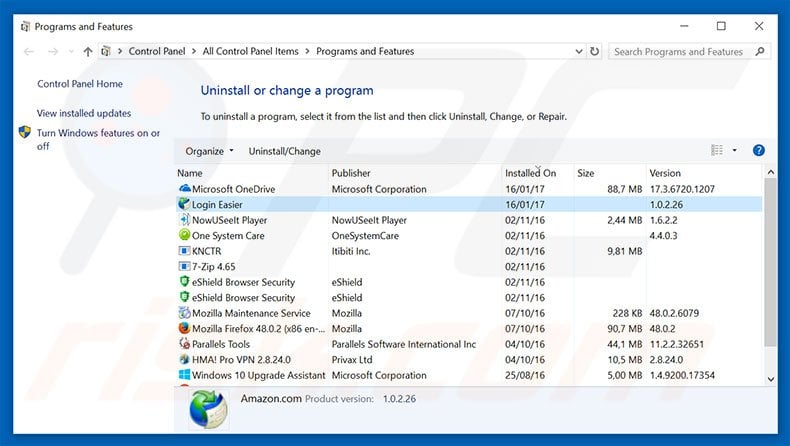Select the 7-Zip 4.65 entry

(213, 266)
